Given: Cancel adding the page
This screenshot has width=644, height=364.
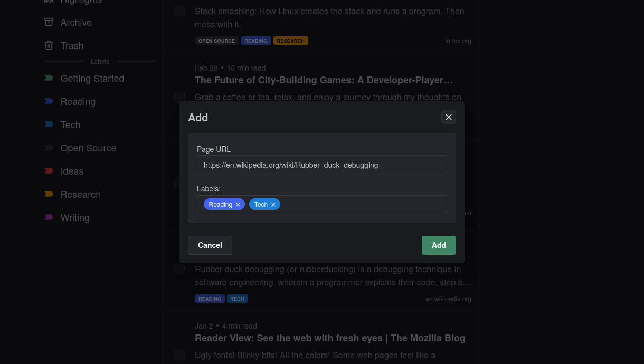Looking at the screenshot, I should coord(210,245).
